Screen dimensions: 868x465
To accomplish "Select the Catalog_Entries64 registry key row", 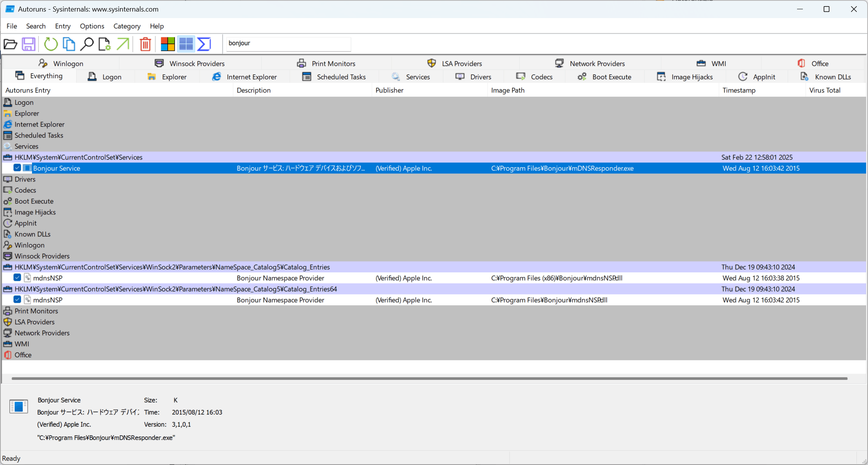I will pyautogui.click(x=175, y=289).
